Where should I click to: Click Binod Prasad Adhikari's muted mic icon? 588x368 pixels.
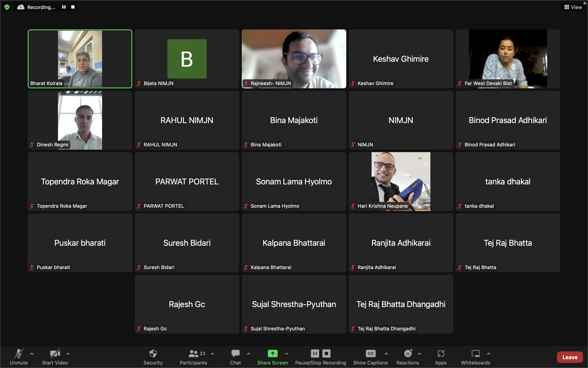460,145
